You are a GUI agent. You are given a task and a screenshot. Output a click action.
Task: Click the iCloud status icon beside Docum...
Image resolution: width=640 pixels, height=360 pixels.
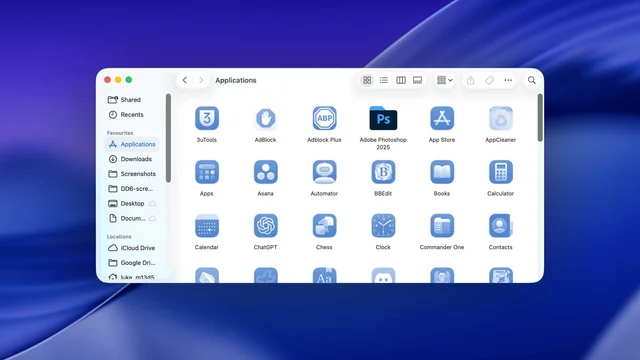[x=152, y=218]
